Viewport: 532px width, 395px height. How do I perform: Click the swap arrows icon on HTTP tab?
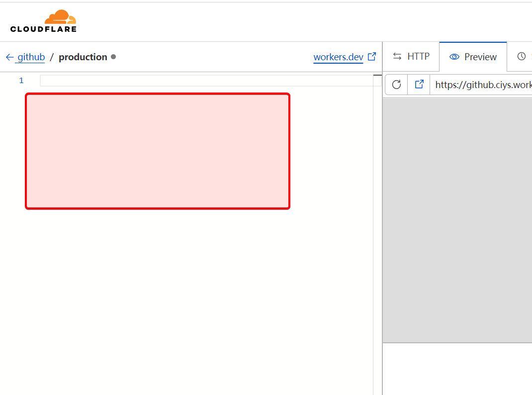click(397, 57)
